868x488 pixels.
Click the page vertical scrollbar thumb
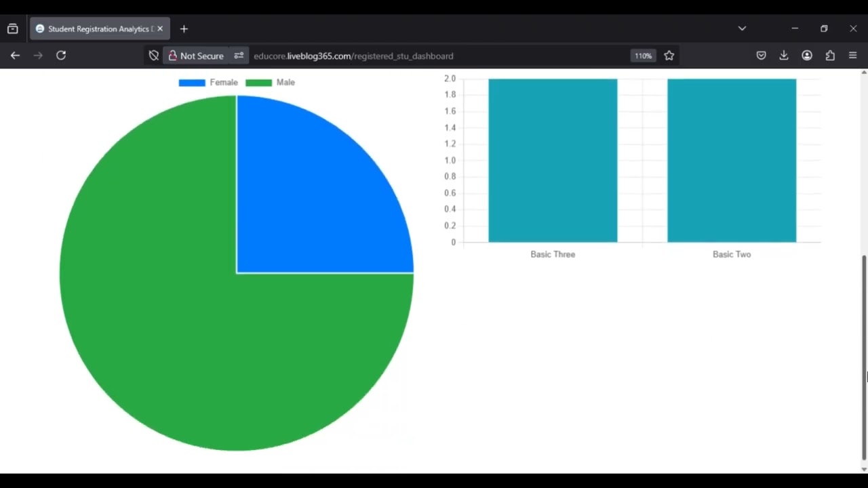[864, 358]
